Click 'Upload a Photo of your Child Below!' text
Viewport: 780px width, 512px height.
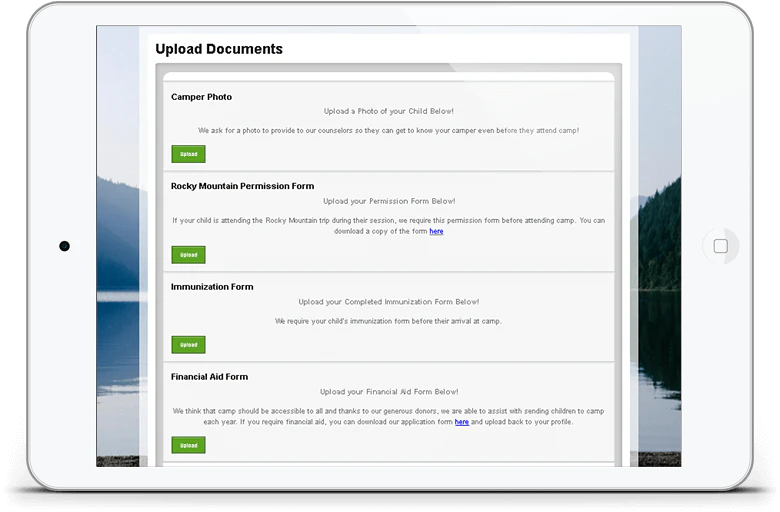pyautogui.click(x=389, y=111)
